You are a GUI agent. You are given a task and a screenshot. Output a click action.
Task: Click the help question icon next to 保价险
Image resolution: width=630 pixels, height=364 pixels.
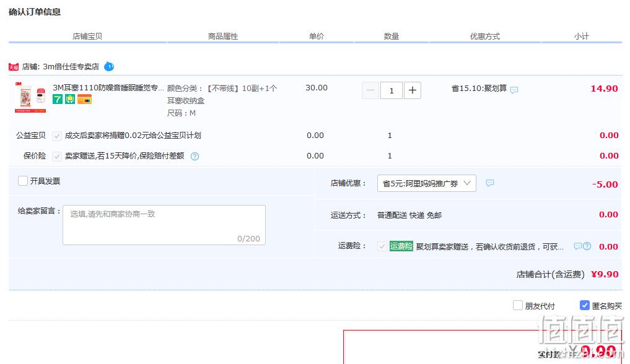(195, 157)
